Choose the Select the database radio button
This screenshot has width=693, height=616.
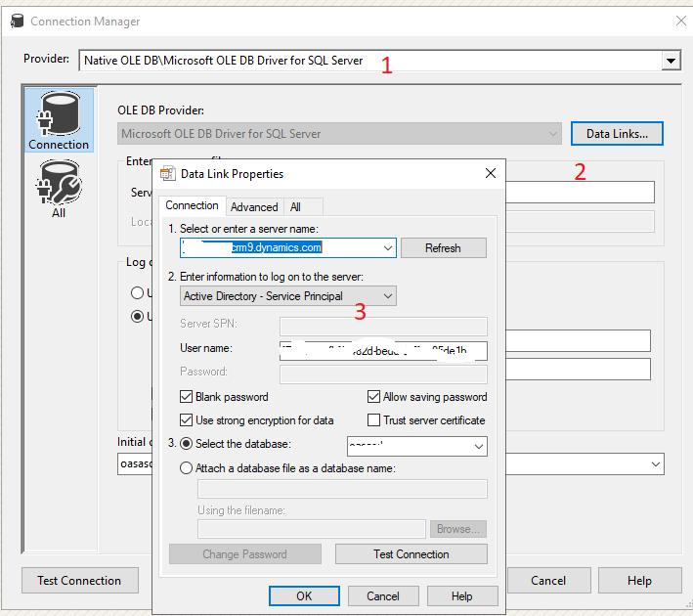(186, 444)
